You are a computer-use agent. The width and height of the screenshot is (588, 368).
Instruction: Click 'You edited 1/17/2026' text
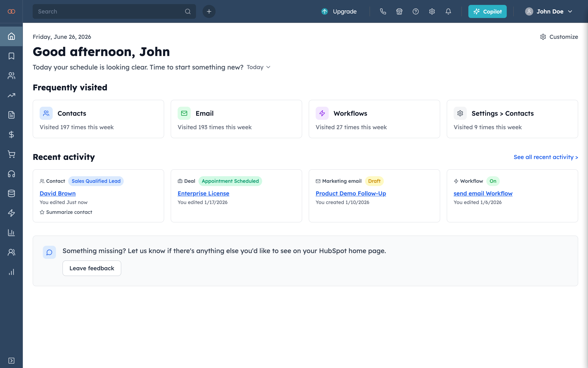click(202, 202)
